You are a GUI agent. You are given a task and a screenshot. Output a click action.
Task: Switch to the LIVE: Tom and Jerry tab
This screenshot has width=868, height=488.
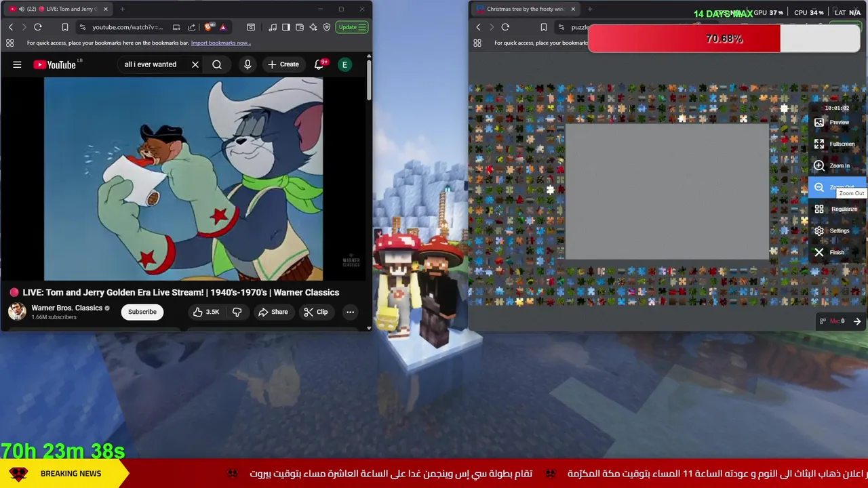point(58,9)
